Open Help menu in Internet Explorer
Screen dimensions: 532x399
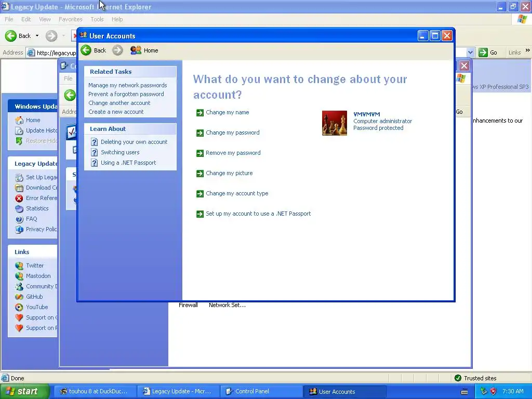tap(117, 19)
